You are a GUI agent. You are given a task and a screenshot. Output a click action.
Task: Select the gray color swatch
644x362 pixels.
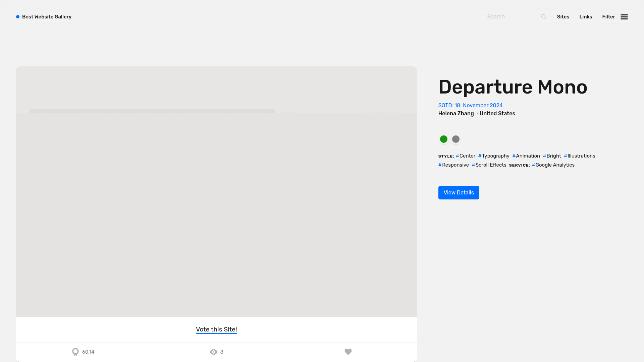(x=456, y=139)
